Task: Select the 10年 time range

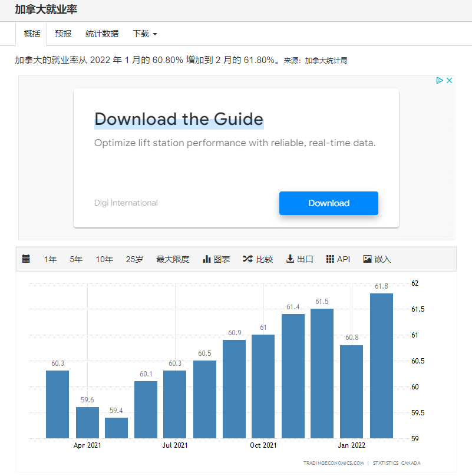Action: [x=104, y=259]
